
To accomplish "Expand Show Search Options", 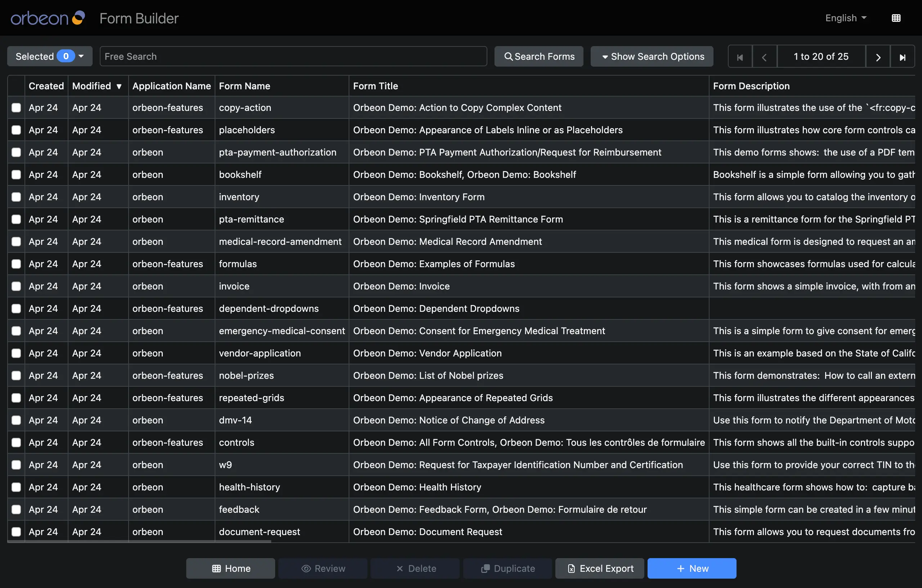I will tap(652, 56).
